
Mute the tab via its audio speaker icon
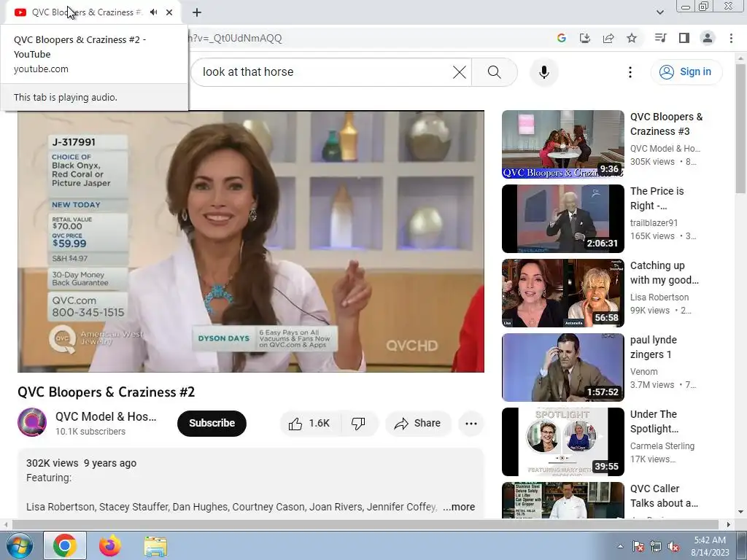tap(153, 12)
